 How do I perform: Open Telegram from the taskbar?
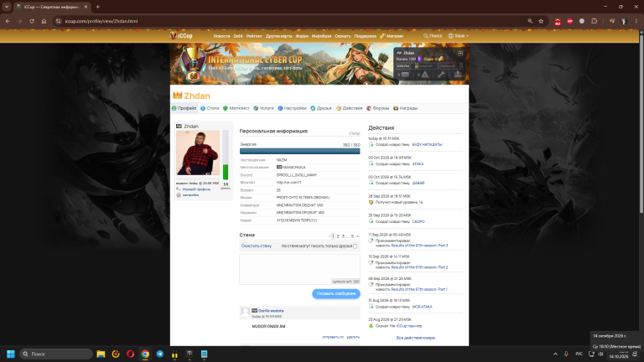coord(160,354)
